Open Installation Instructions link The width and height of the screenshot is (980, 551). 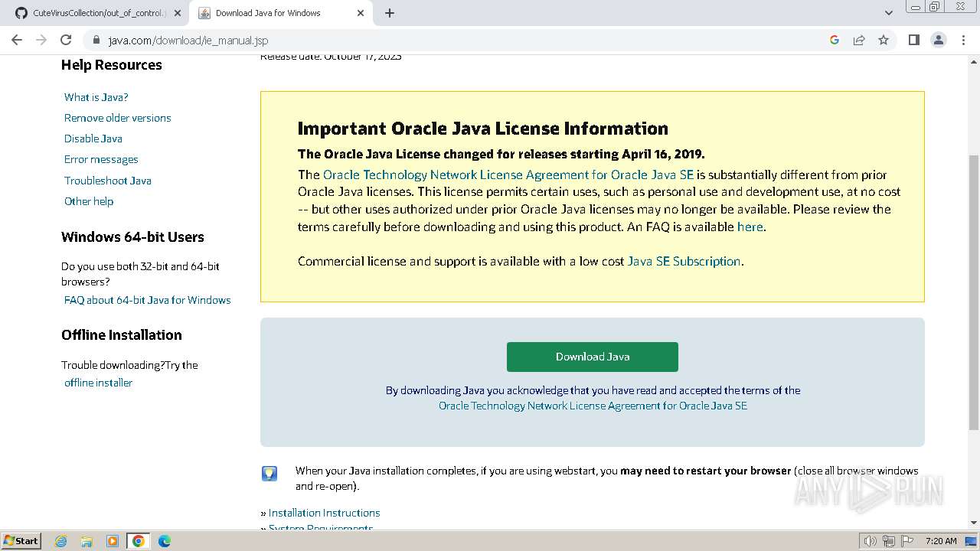(325, 513)
